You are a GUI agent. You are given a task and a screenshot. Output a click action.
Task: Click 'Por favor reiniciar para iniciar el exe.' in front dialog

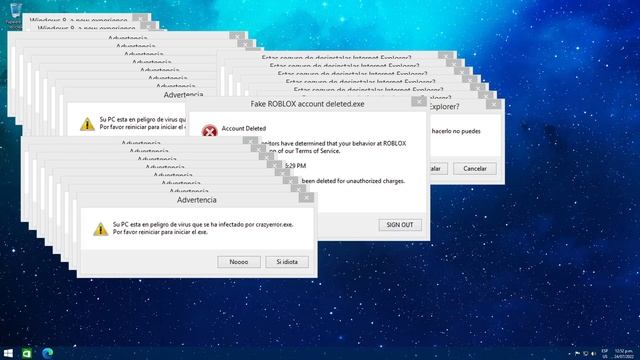click(160, 232)
